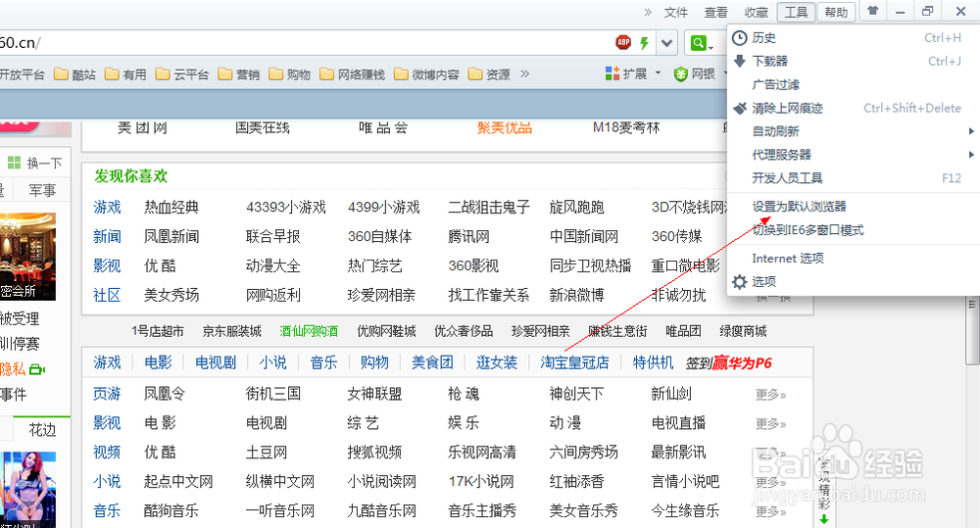Open the 有用 bookmark folder
The height and width of the screenshot is (528, 980).
[125, 74]
